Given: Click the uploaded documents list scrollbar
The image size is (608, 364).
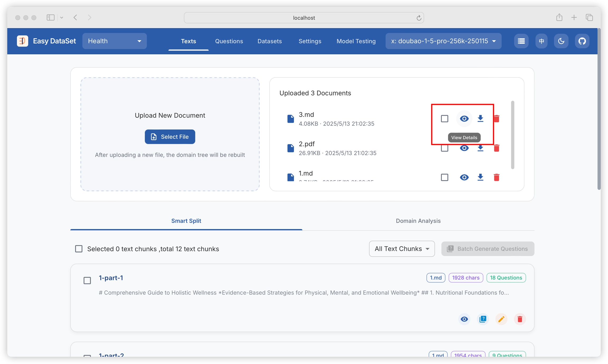Looking at the screenshot, I should [x=512, y=135].
